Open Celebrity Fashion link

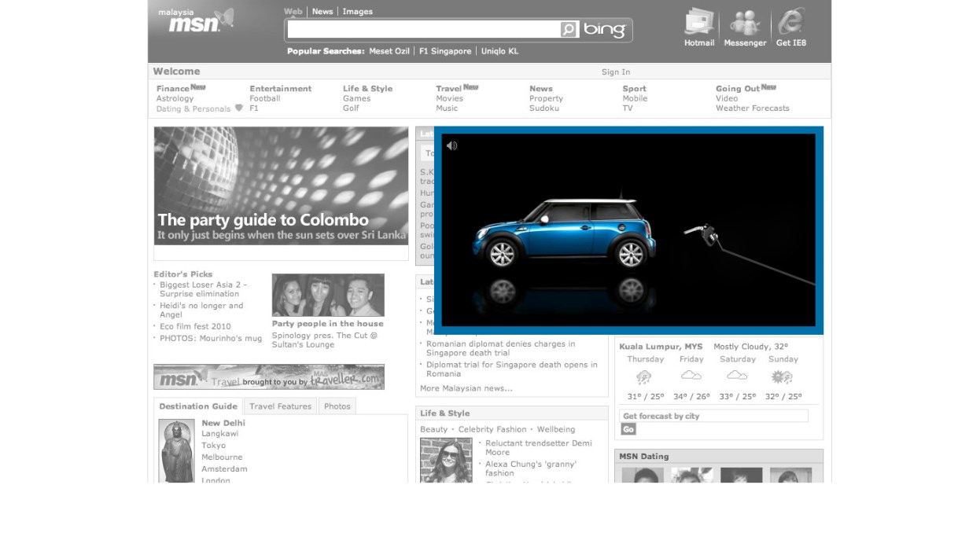492,429
